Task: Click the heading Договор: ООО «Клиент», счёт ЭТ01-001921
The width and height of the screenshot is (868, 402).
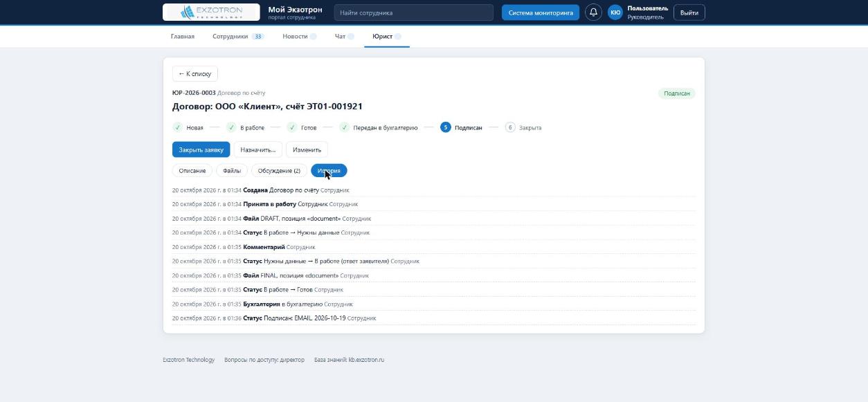Action: (267, 107)
